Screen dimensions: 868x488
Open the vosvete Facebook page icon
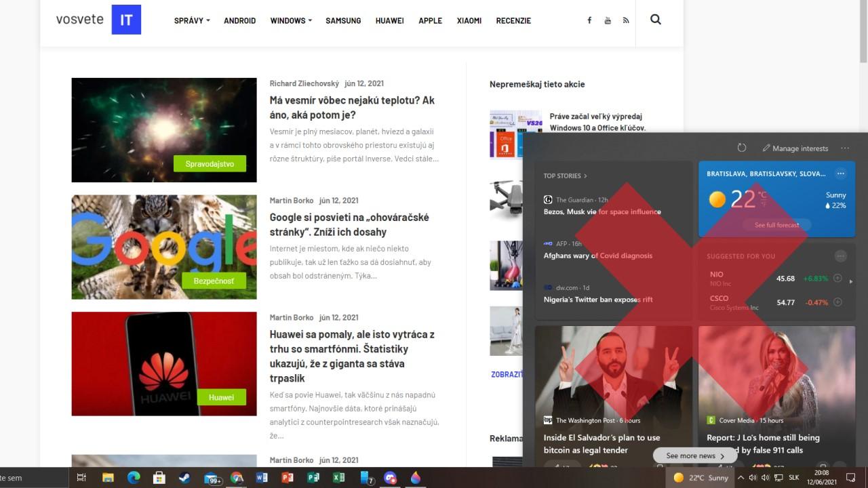[589, 20]
